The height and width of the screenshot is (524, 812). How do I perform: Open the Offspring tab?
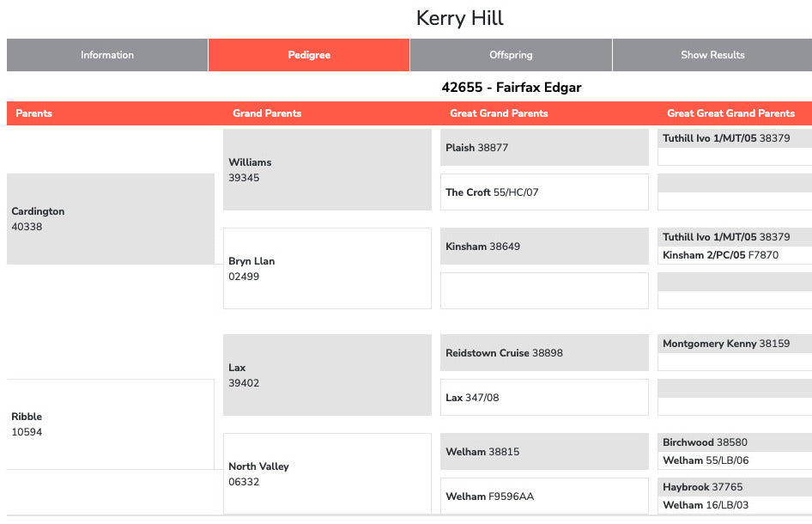511,55
